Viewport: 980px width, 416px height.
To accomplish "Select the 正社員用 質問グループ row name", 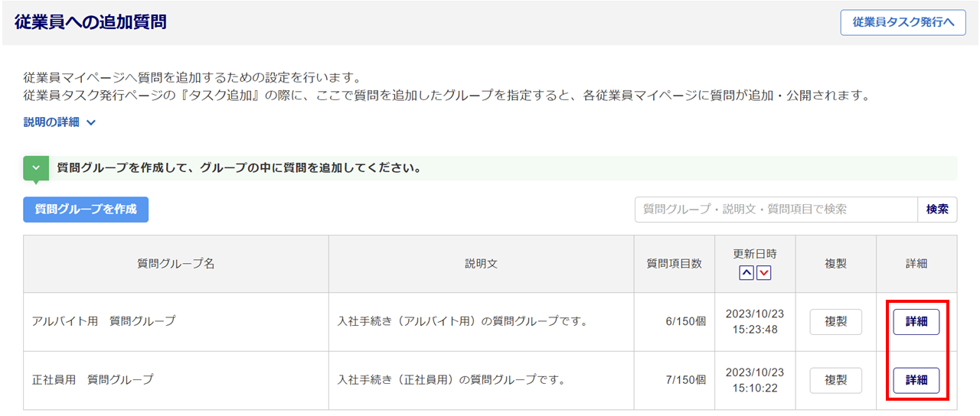I will click(93, 379).
